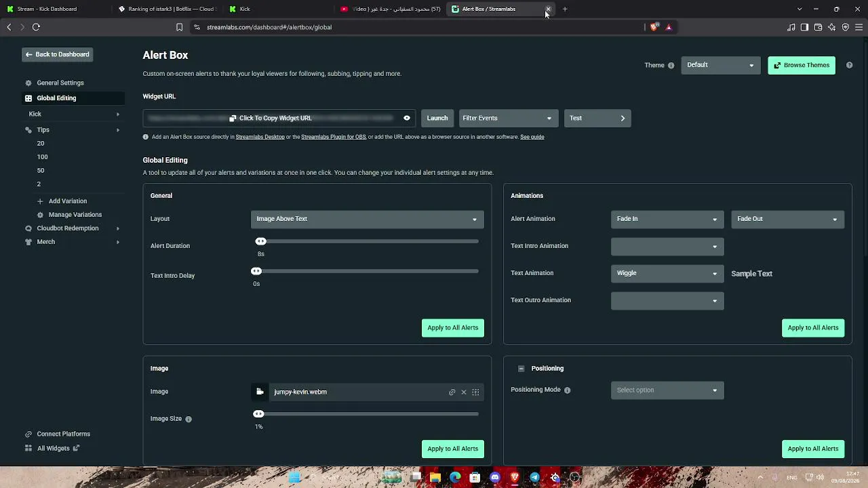
Task: Click the Alert Duration slider handle
Action: click(x=260, y=241)
